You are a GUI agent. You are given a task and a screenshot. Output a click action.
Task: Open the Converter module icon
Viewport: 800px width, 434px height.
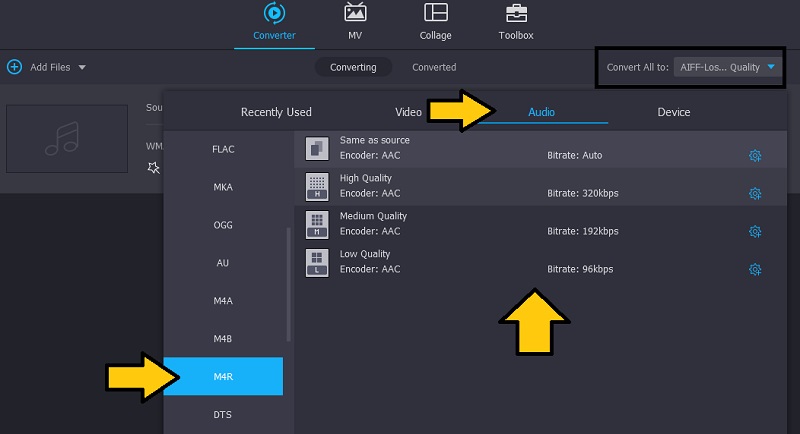(x=273, y=13)
